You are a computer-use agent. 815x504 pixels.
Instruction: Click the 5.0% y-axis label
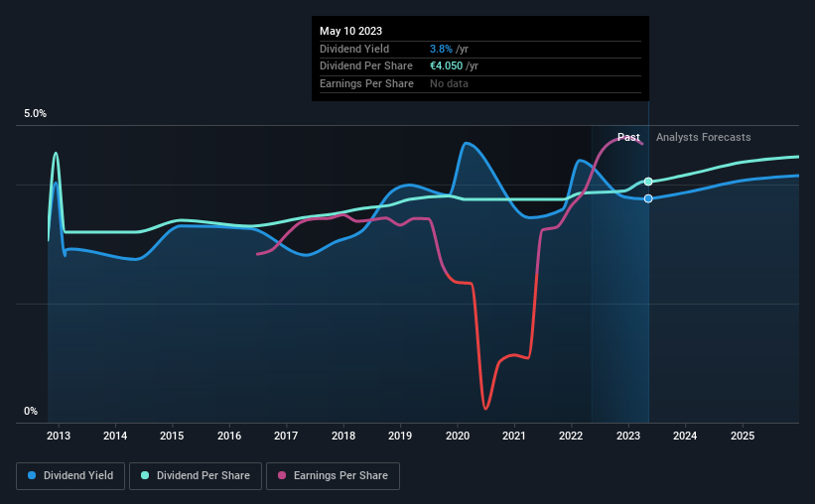pos(35,114)
